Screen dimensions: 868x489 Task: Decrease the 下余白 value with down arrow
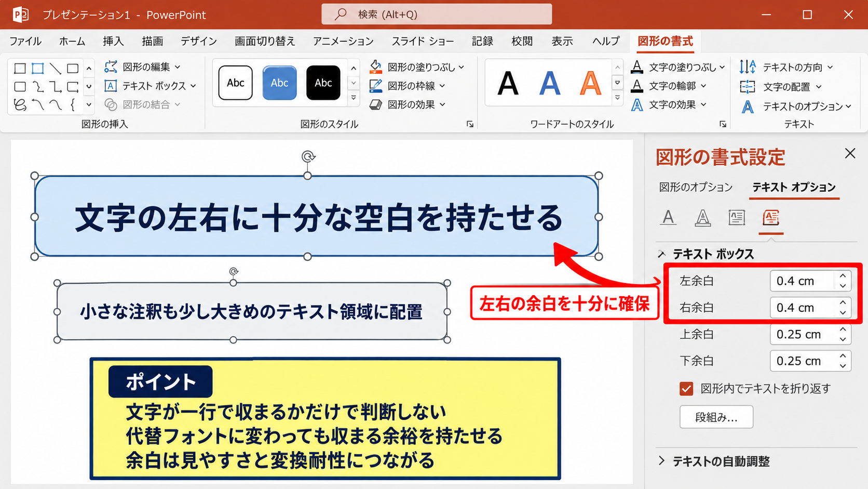tap(843, 366)
